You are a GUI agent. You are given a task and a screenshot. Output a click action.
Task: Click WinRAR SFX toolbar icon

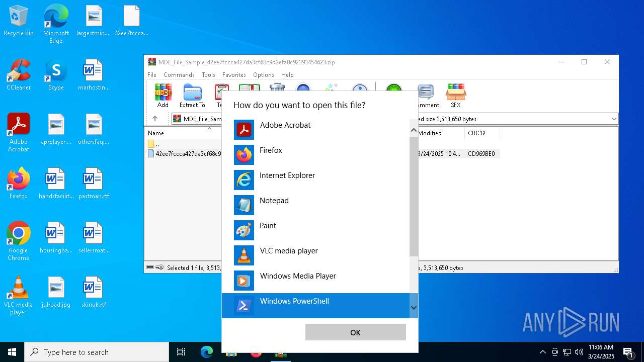point(455,96)
